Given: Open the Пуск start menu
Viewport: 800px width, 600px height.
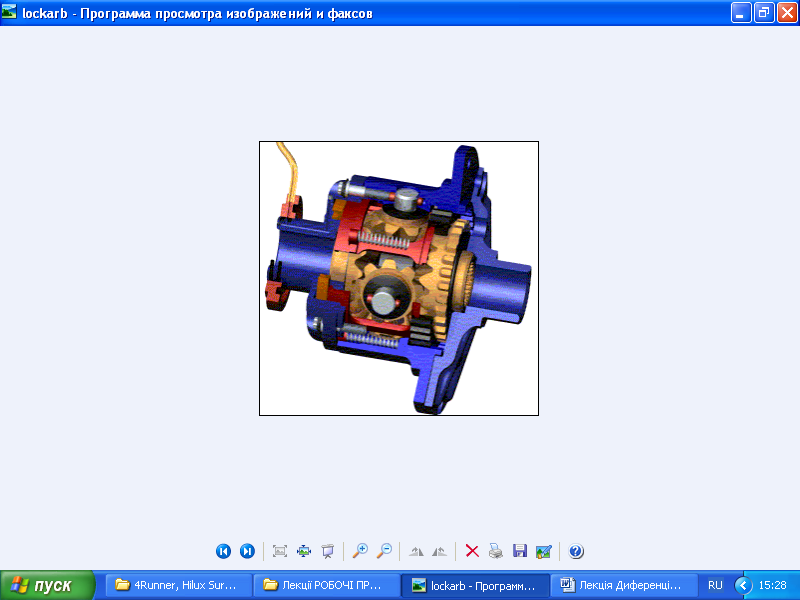Looking at the screenshot, I should 47,585.
